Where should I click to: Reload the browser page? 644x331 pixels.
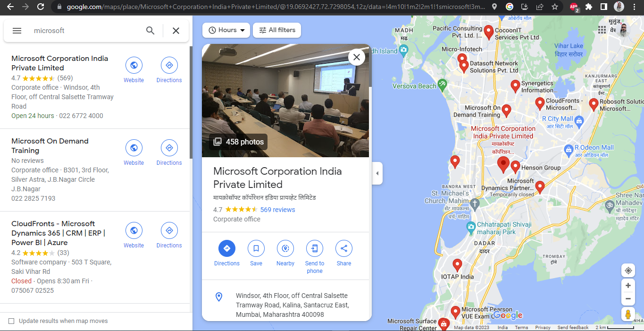[x=41, y=7]
